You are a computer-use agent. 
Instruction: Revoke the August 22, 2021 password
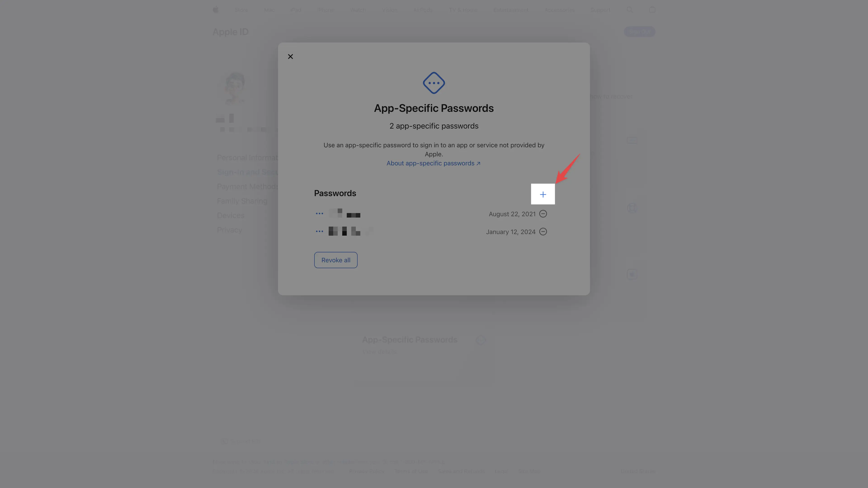[543, 214]
